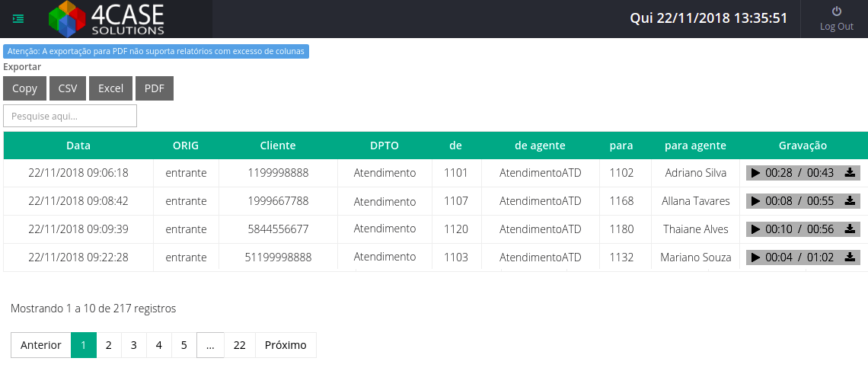The height and width of the screenshot is (371, 868).
Task: Download the Thaiane Alves recording
Action: (x=850, y=229)
